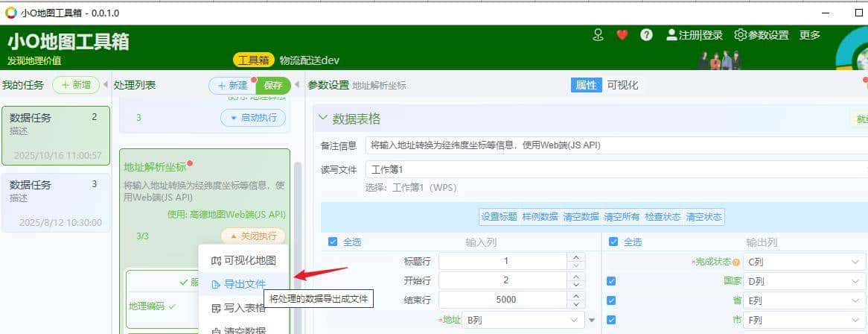Switch to the 属性 tab
The width and height of the screenshot is (868, 334).
coord(586,85)
